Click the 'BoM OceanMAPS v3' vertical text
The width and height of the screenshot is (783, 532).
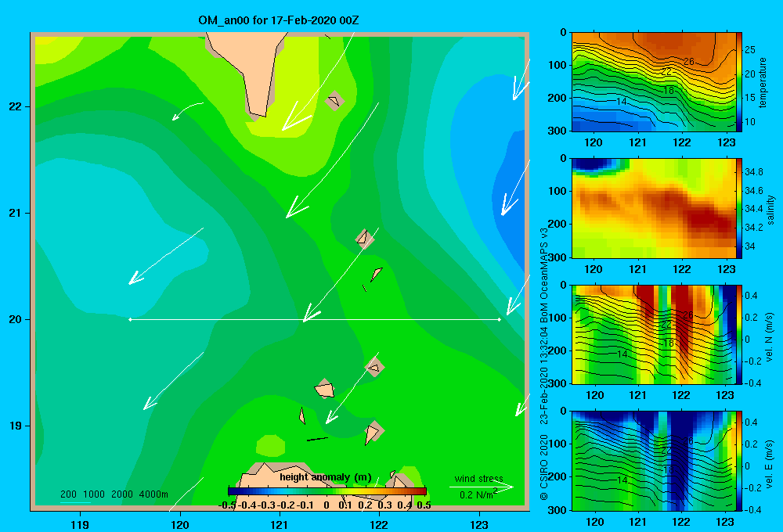click(544, 277)
